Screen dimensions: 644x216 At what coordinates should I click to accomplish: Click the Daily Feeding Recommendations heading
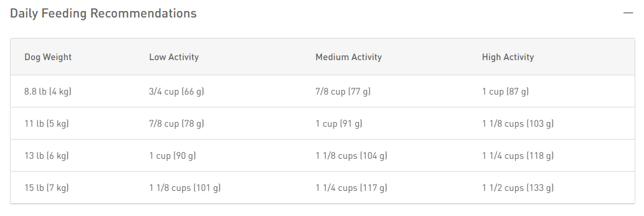[103, 13]
